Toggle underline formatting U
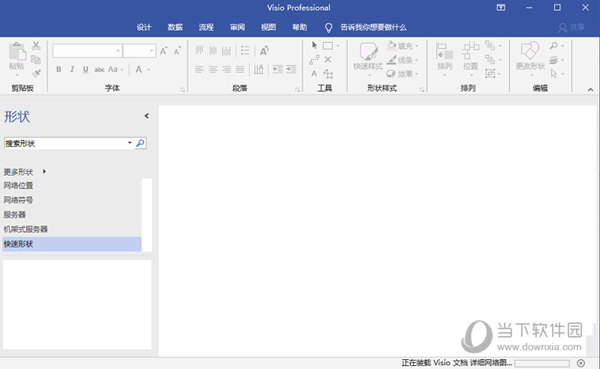Screen dimensions: 600x369 tap(85, 69)
